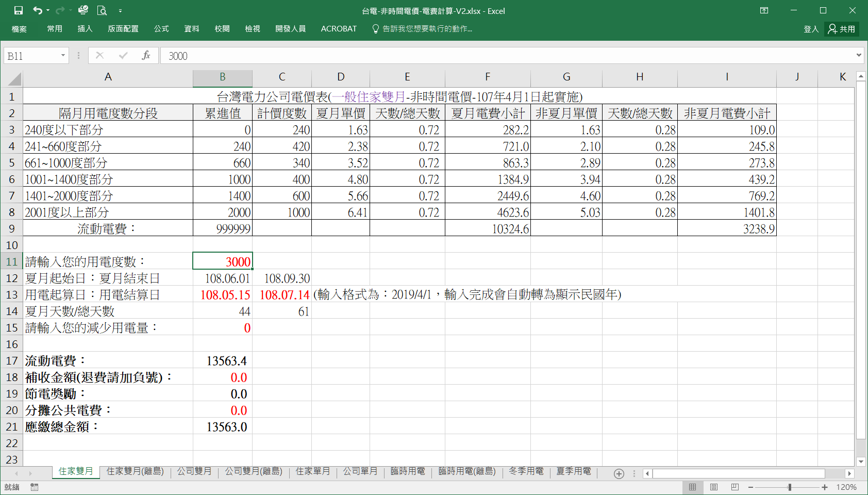868x495 pixels.
Task: Open the 公式 ribbon tab
Action: point(161,29)
